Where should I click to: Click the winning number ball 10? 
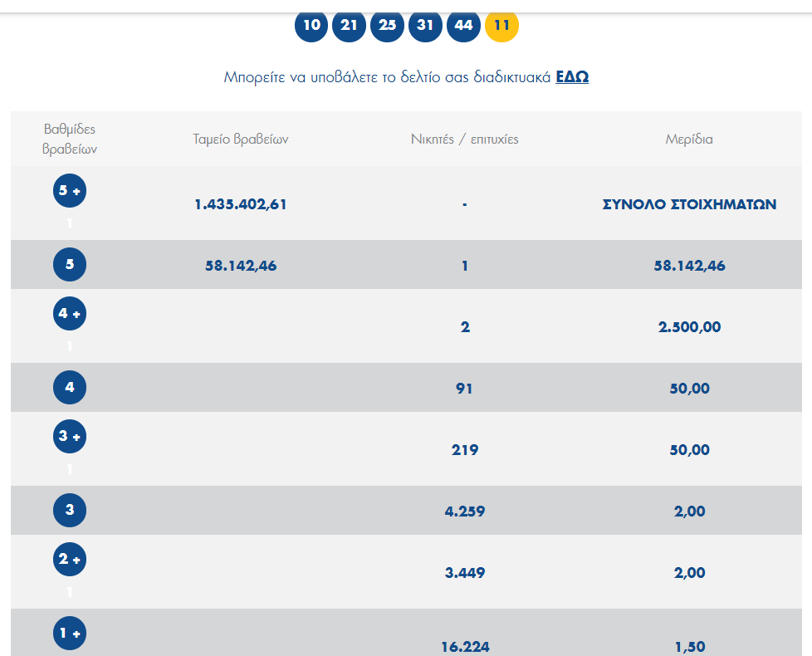pos(311,25)
